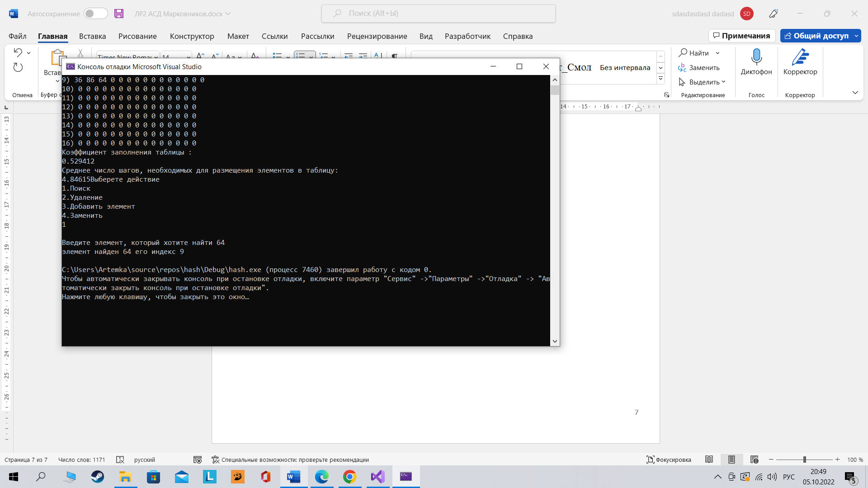The height and width of the screenshot is (488, 868).
Task: Switch to the Разработчик tab
Action: coord(467,36)
